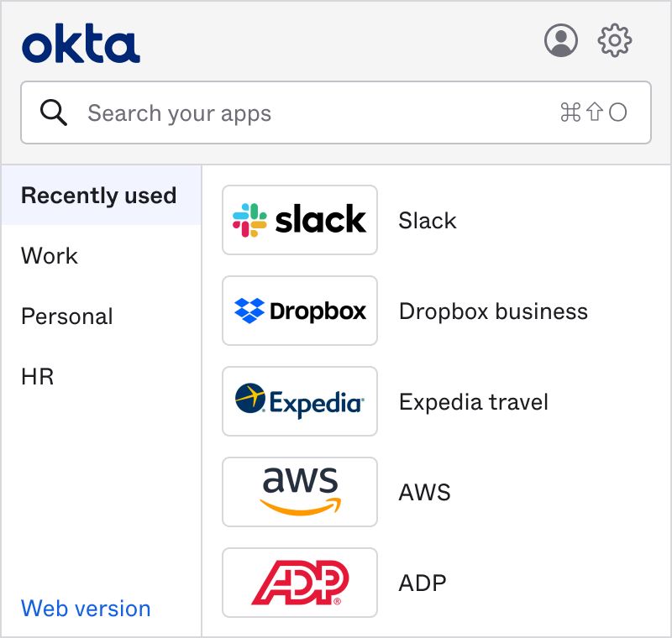Launch Expedia via its logo tile
The image size is (672, 638).
300,401
